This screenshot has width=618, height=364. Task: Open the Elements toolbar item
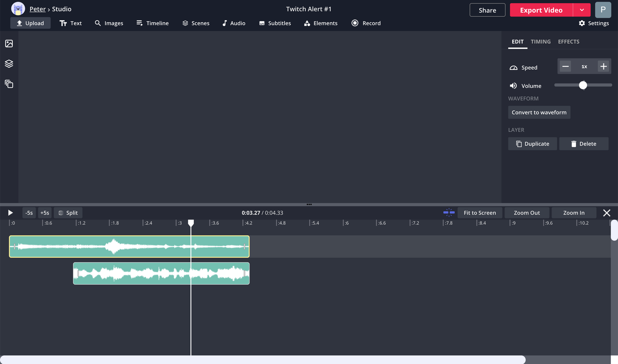pos(321,23)
